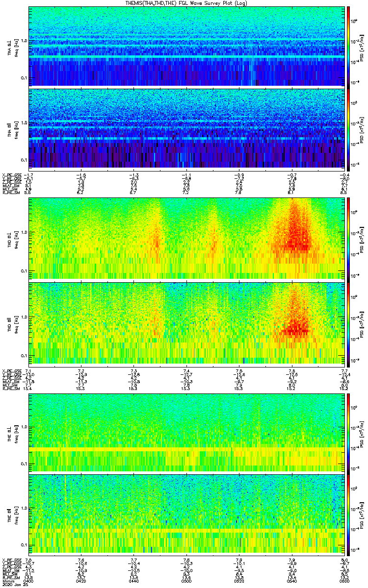Click the 7.1 value in THD X_RE_GSE row
Screen dimensions: 368x588
(x=28, y=370)
